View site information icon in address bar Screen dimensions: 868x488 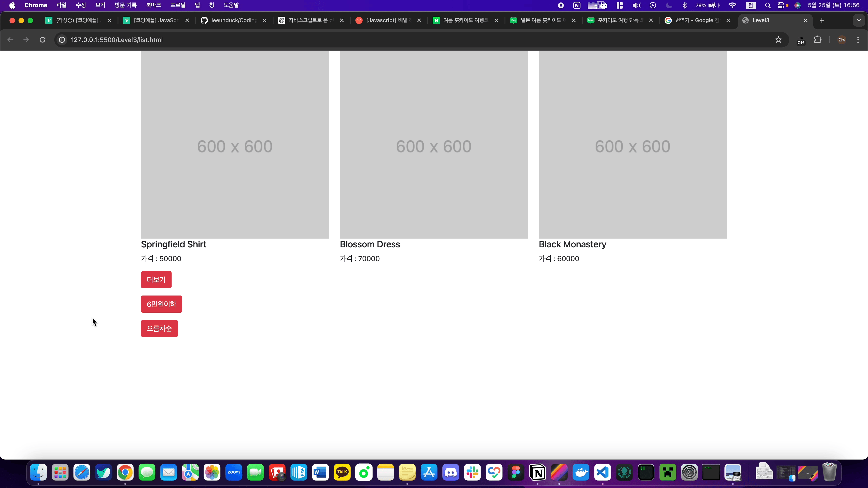pyautogui.click(x=62, y=40)
